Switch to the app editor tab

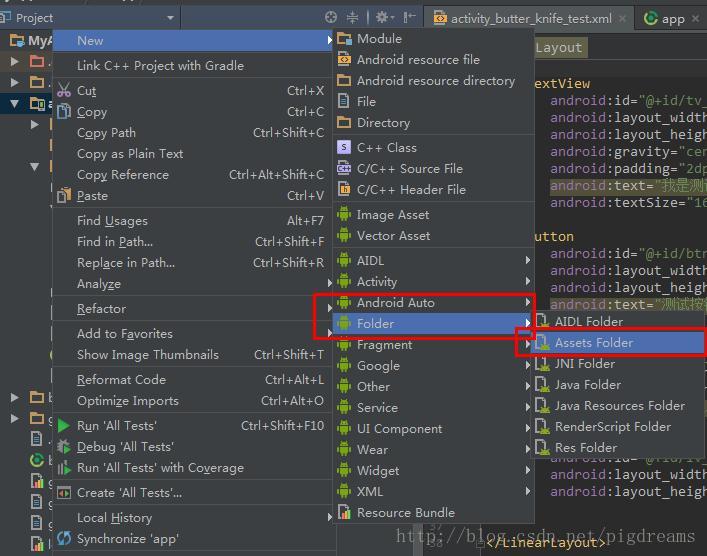pos(672,18)
